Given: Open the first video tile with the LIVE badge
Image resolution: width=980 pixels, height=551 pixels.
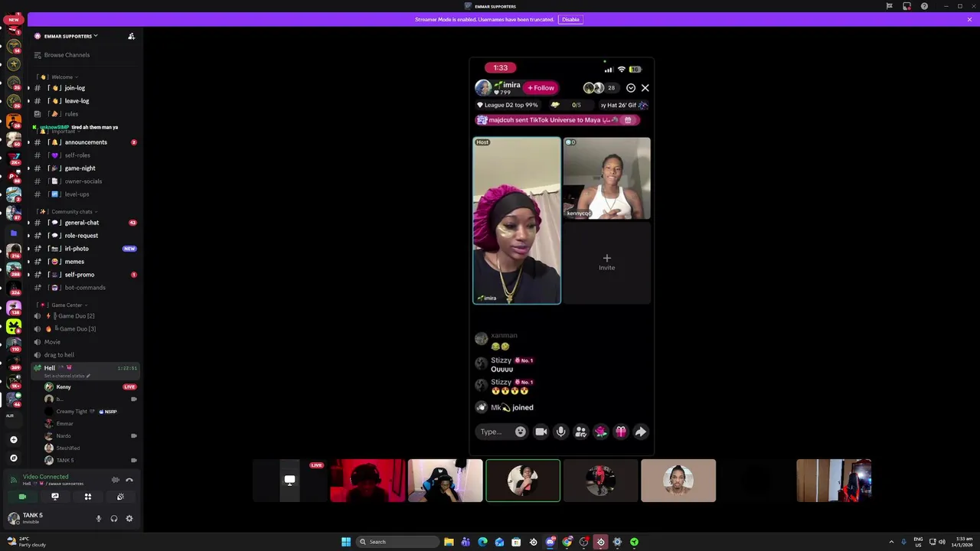Looking at the screenshot, I should point(290,481).
